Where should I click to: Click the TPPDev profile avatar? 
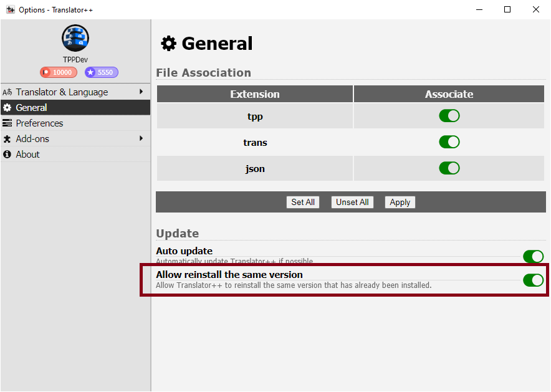(x=75, y=38)
